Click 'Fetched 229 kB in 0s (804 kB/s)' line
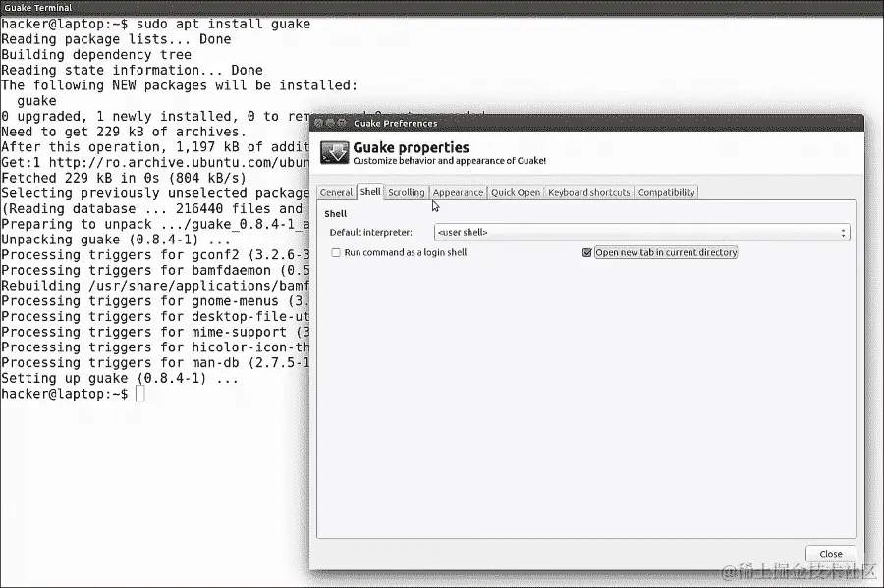Viewport: 884px width, 588px height. tap(124, 178)
